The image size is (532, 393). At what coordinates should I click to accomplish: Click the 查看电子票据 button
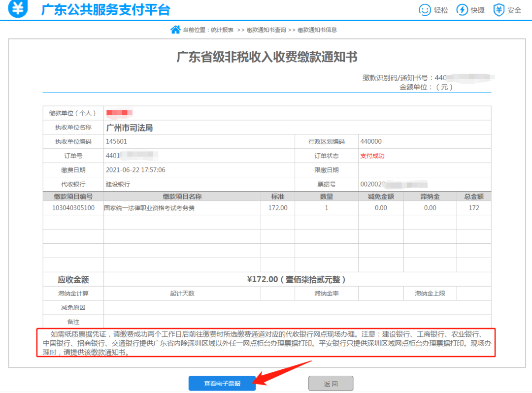pos(222,384)
